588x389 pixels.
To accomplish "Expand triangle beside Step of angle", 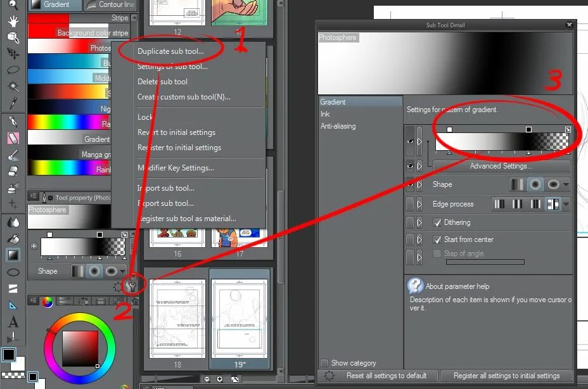I will point(419,257).
